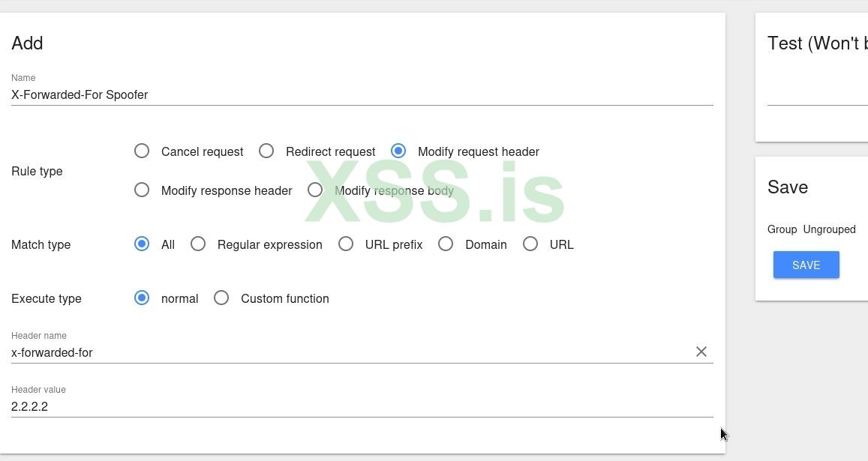Choose URL prefix match type
The height and width of the screenshot is (461, 868).
point(346,244)
